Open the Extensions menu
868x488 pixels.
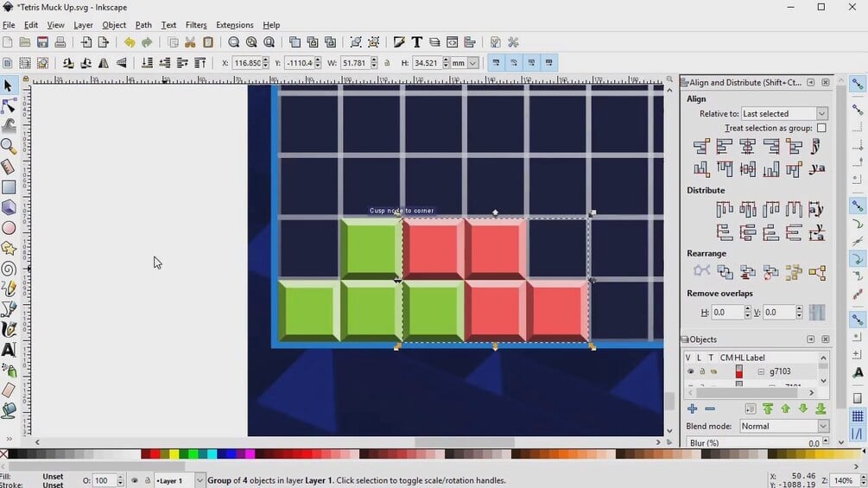(235, 25)
